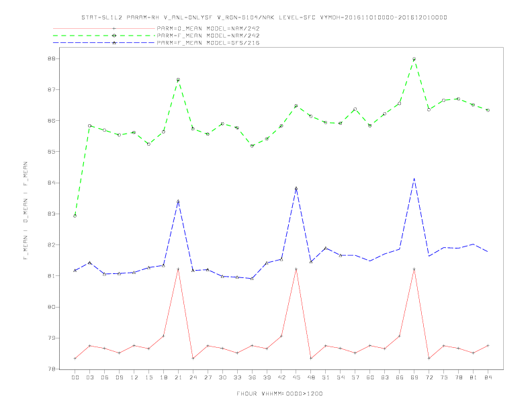This screenshot has width=532, height=411.
Task: Click x-axis tick label 45
Action: click(296, 377)
